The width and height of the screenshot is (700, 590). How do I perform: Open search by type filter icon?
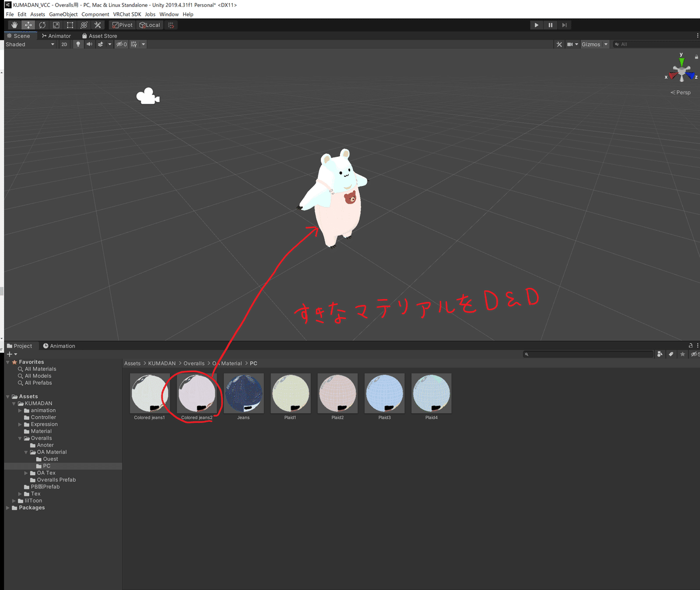[x=660, y=354]
